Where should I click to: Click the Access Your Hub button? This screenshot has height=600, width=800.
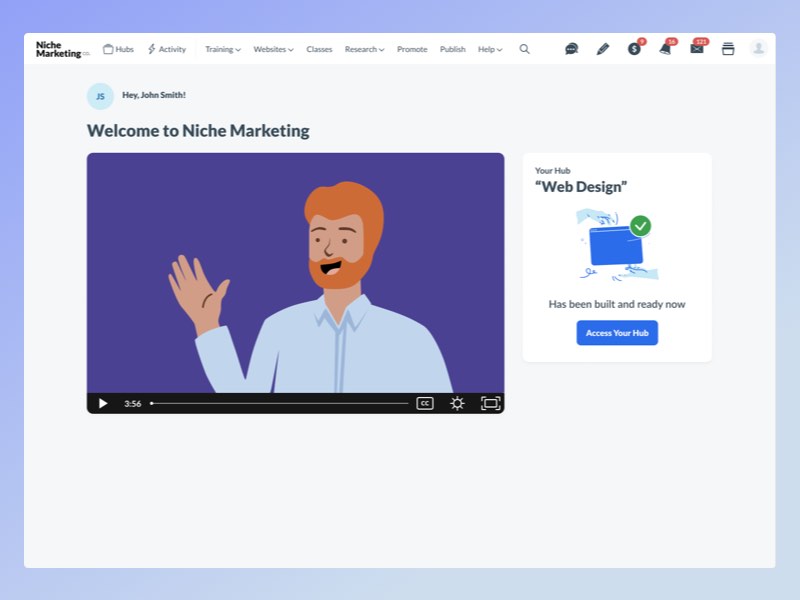pyautogui.click(x=617, y=333)
